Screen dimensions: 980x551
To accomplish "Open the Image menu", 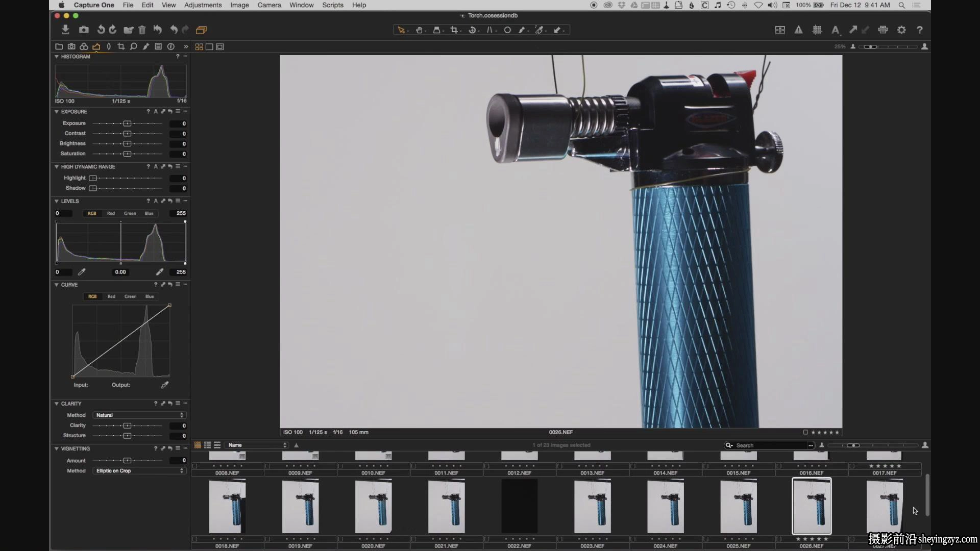I will point(239,5).
